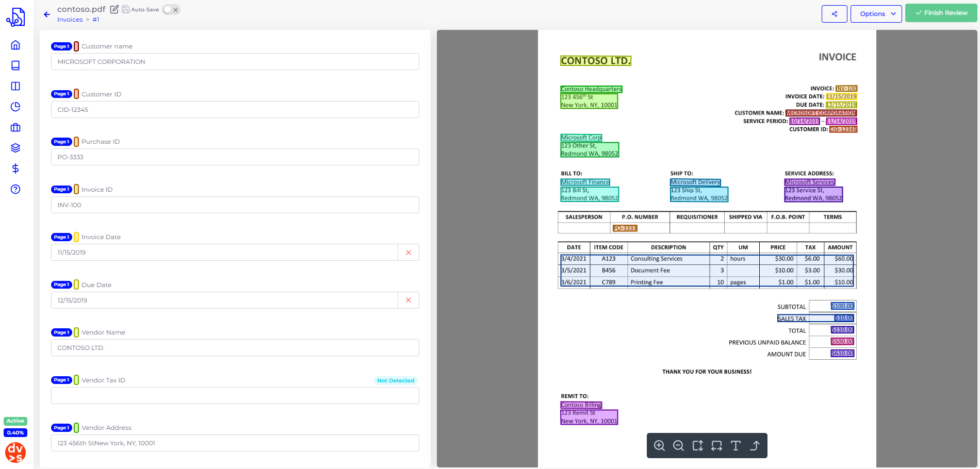Click the zoom in magnifier icon
Image resolution: width=980 pixels, height=469 pixels.
(x=659, y=446)
